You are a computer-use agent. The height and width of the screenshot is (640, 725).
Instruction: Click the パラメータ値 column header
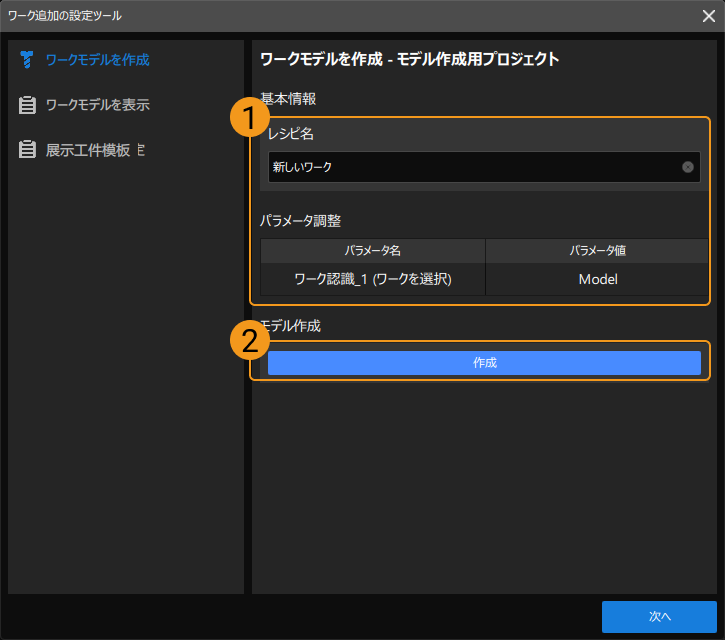[x=597, y=250]
